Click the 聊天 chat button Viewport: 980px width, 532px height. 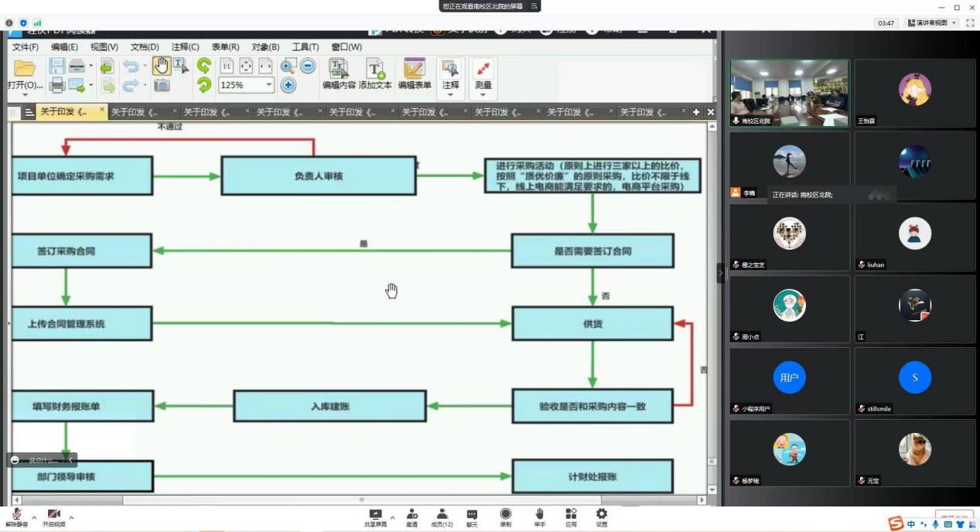pos(472,517)
